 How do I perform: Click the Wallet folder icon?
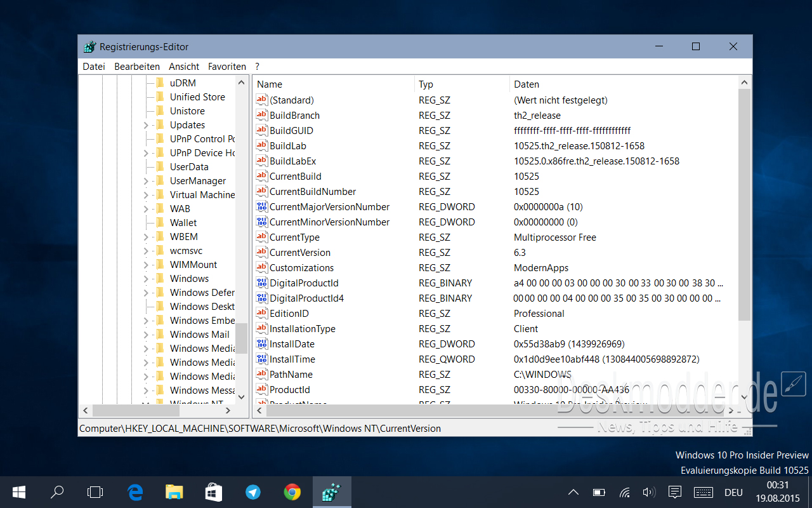[x=160, y=222]
